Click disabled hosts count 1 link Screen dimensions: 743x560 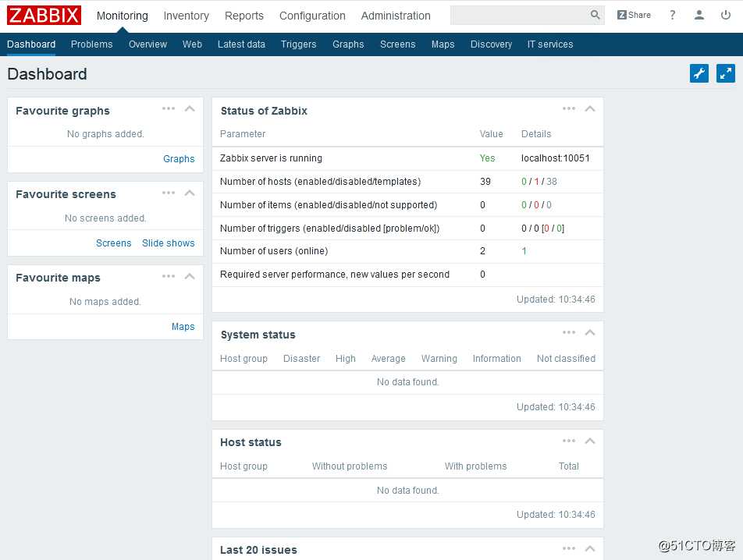coord(536,181)
